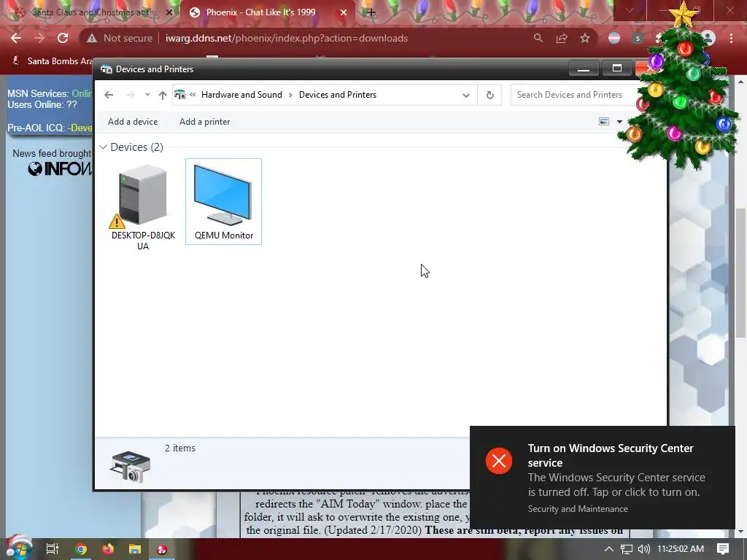Click the "2 items" status text

[180, 448]
